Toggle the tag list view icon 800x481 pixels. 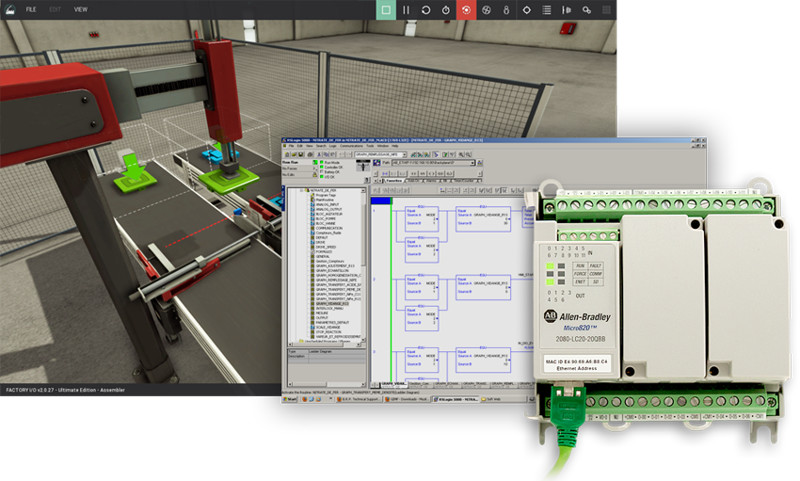pyautogui.click(x=546, y=10)
